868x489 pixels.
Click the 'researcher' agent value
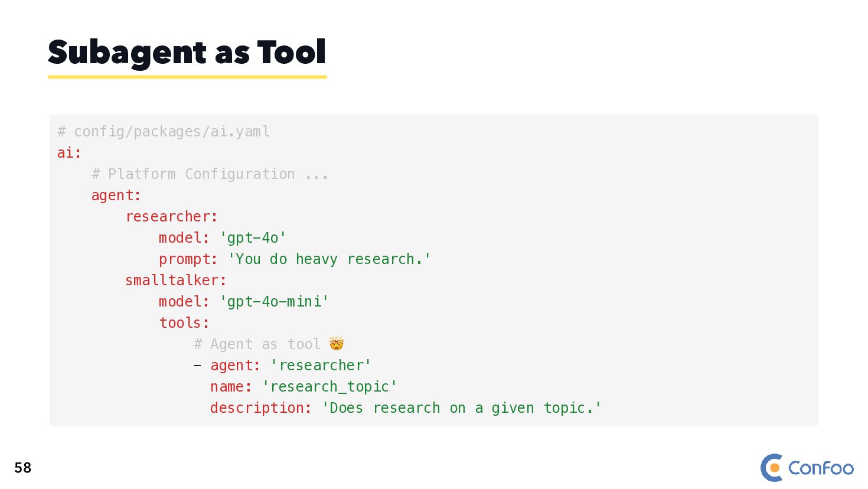(321, 365)
